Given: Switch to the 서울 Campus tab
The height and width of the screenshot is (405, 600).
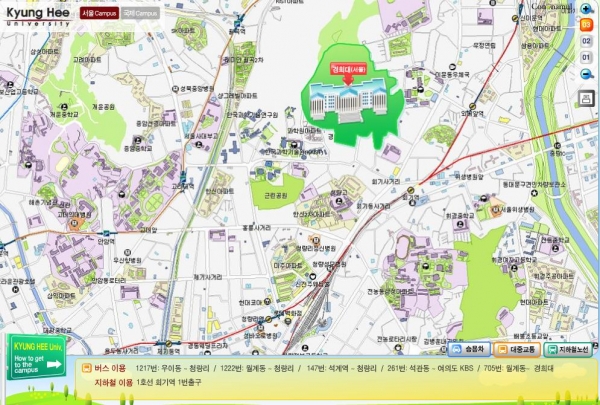Looking at the screenshot, I should pos(98,14).
